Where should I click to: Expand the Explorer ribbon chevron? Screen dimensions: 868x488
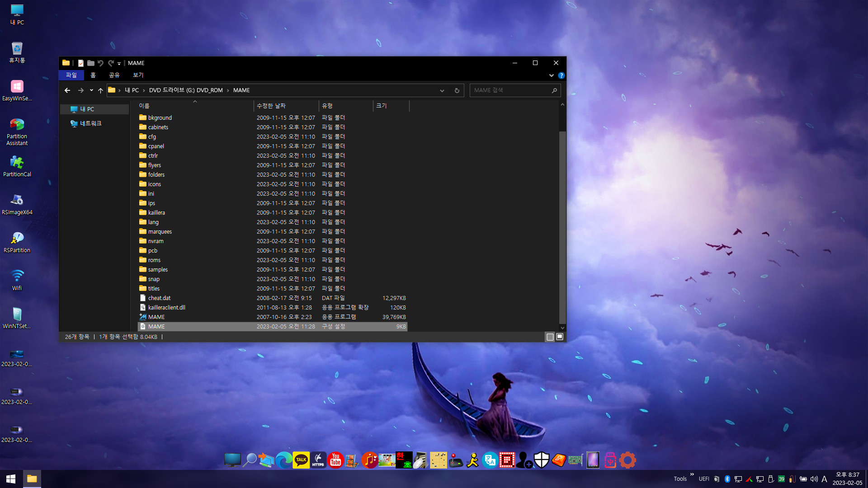pos(552,75)
